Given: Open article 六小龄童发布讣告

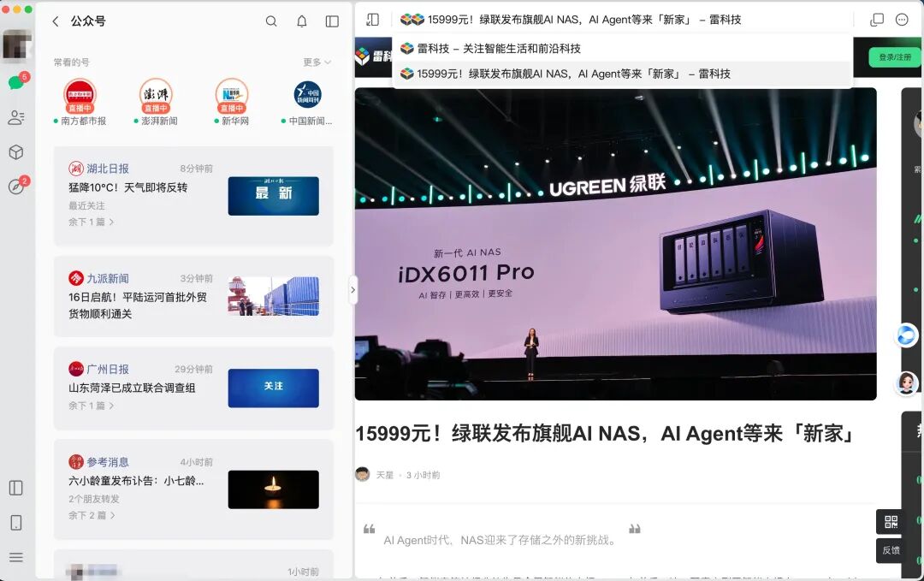Looking at the screenshot, I should pos(136,481).
